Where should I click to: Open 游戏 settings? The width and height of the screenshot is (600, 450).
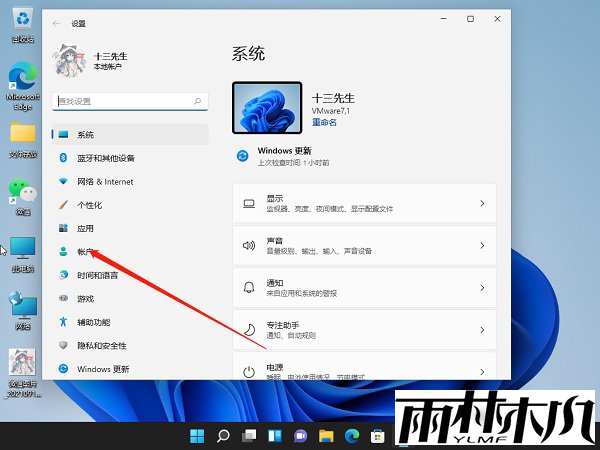tap(130, 299)
